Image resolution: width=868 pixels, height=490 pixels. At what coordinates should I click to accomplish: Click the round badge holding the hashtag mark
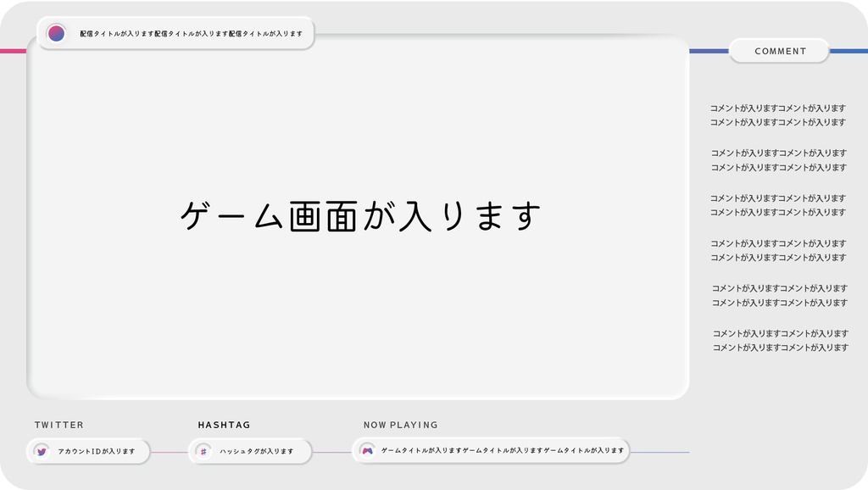(x=203, y=452)
